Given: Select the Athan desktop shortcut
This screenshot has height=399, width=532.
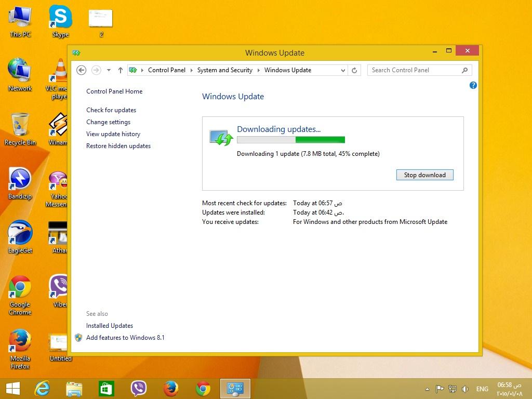Looking at the screenshot, I should tap(58, 237).
